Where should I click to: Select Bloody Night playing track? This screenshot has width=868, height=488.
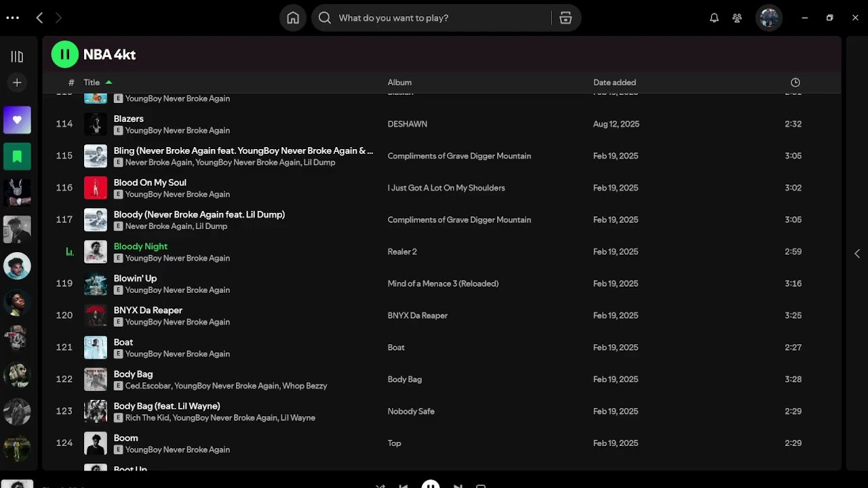140,246
